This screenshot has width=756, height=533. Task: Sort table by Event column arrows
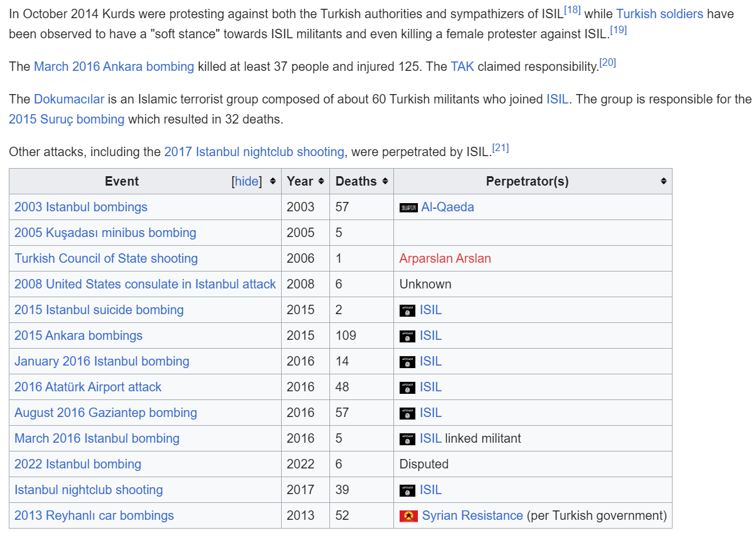click(272, 181)
